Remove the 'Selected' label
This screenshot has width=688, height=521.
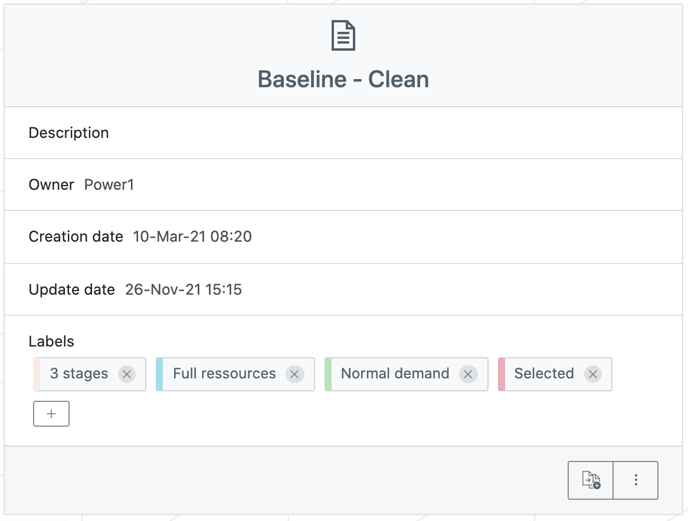[x=593, y=374]
